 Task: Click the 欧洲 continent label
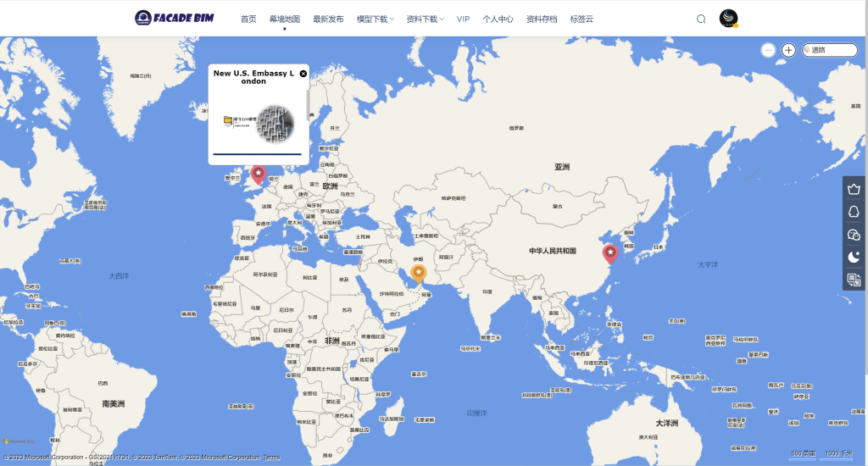pos(330,186)
